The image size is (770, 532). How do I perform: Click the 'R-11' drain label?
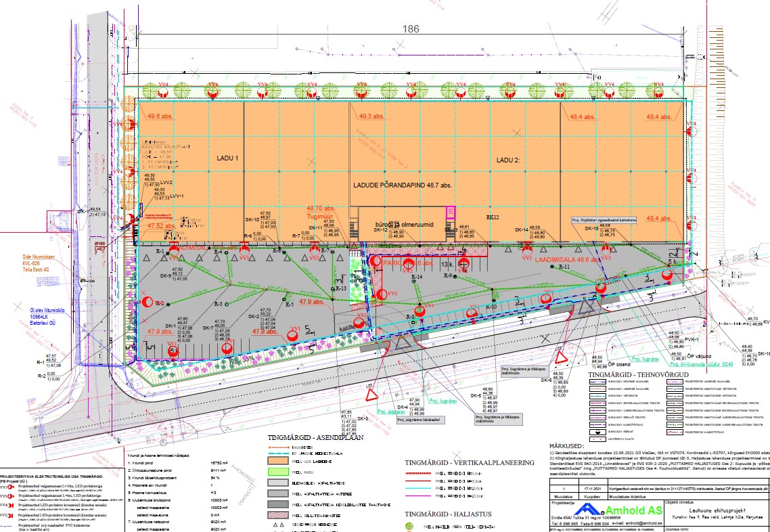(563, 266)
